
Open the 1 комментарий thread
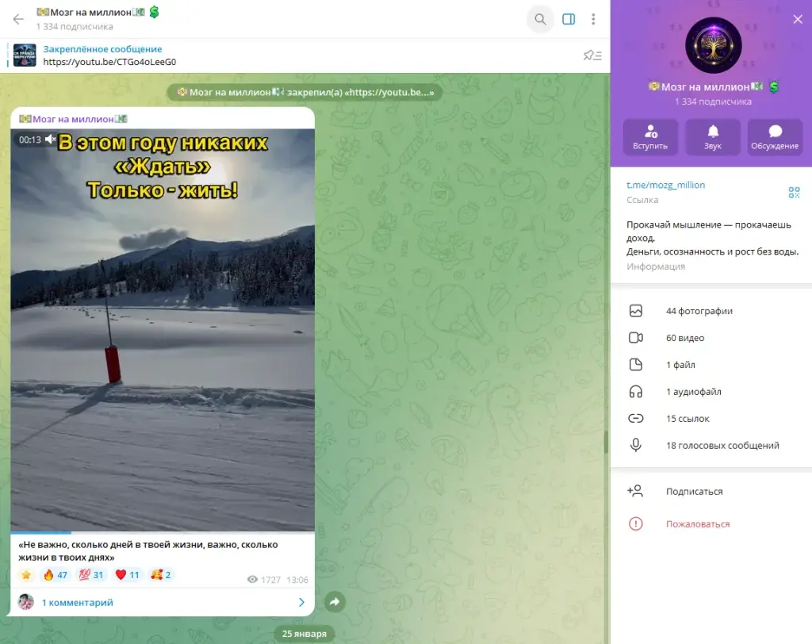tap(77, 602)
